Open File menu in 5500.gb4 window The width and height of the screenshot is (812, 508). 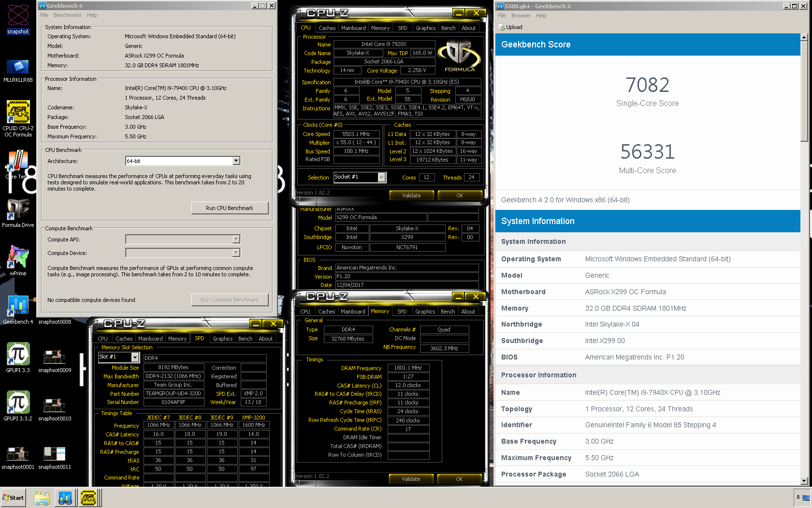click(502, 15)
